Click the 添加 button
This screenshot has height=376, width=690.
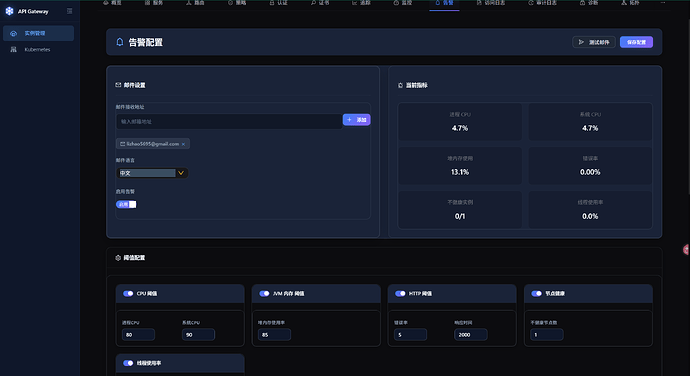356,120
